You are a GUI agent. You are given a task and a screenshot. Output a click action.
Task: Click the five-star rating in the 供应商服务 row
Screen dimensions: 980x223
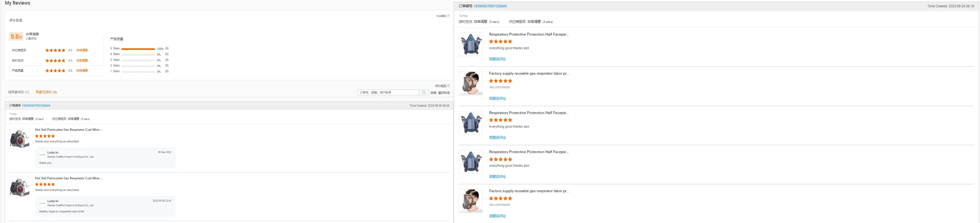[x=55, y=50]
